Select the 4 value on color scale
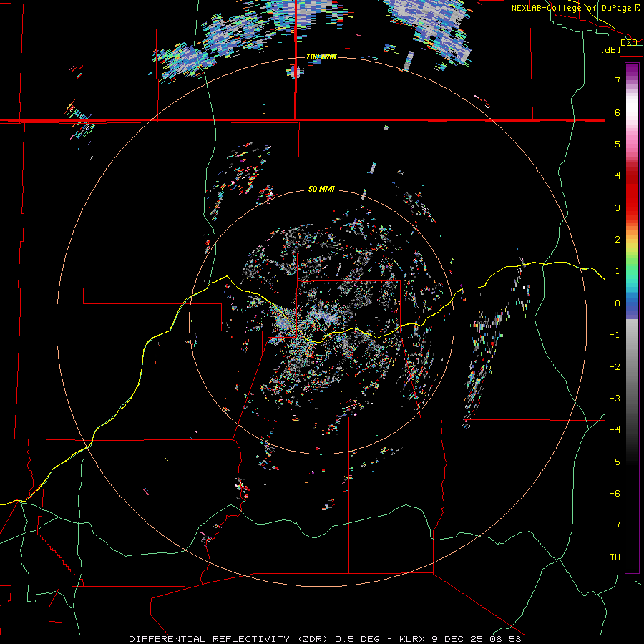Viewport: 644px width, 644px height. pyautogui.click(x=618, y=175)
